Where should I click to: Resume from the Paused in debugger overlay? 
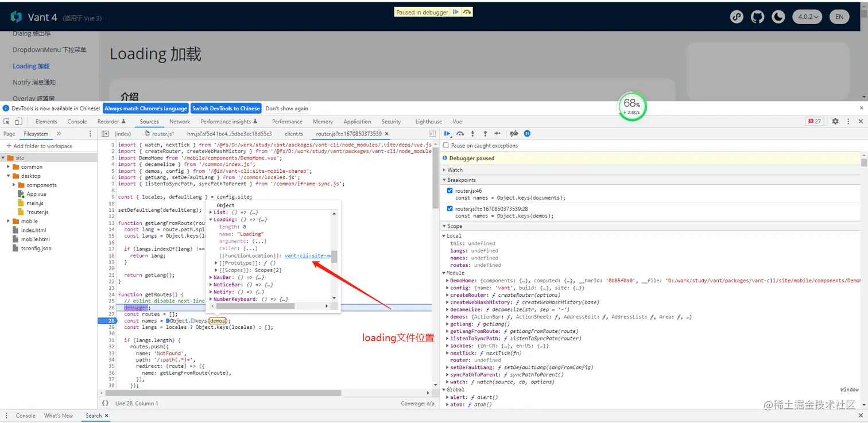click(456, 12)
